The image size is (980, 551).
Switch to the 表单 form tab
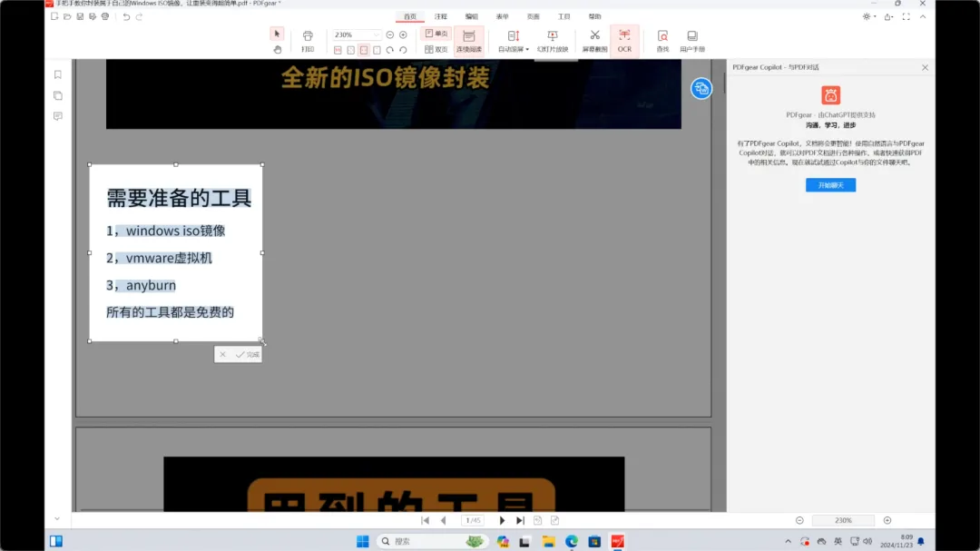point(502,17)
